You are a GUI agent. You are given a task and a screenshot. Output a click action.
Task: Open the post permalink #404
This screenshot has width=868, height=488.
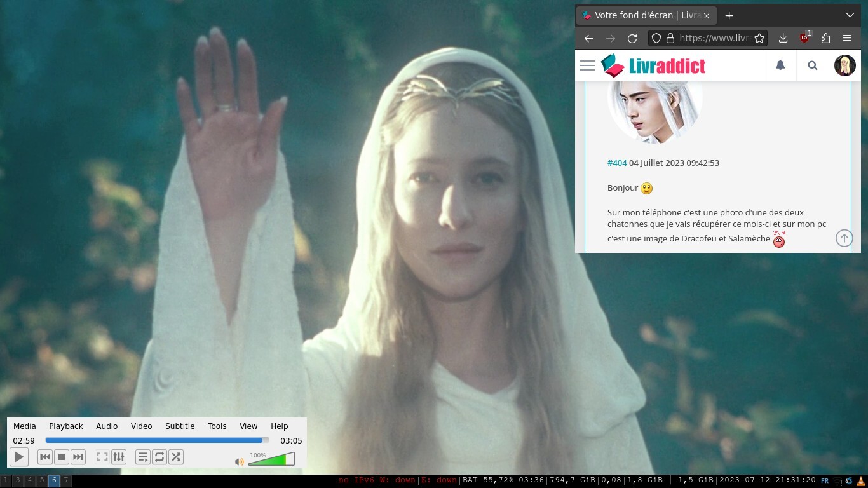617,163
